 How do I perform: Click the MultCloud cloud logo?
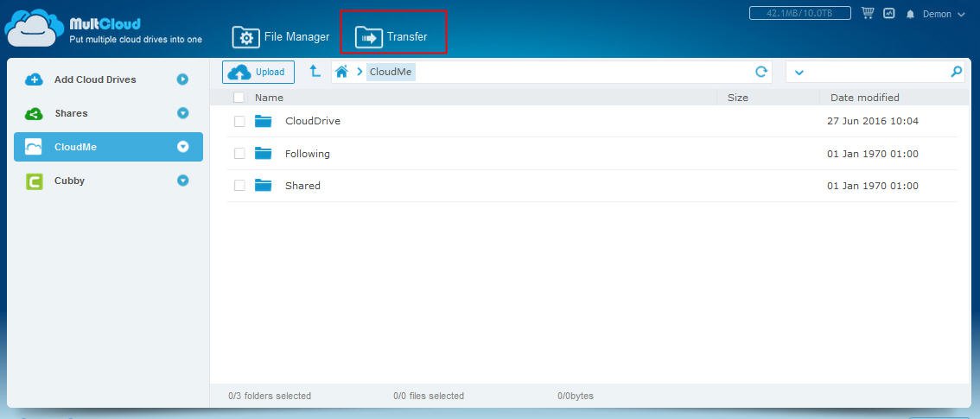click(34, 29)
